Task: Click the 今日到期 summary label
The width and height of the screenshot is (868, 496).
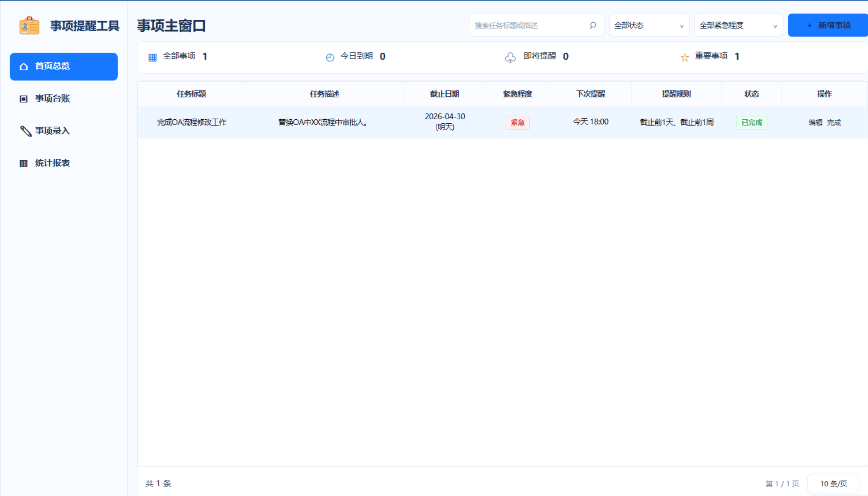Action: coord(357,56)
